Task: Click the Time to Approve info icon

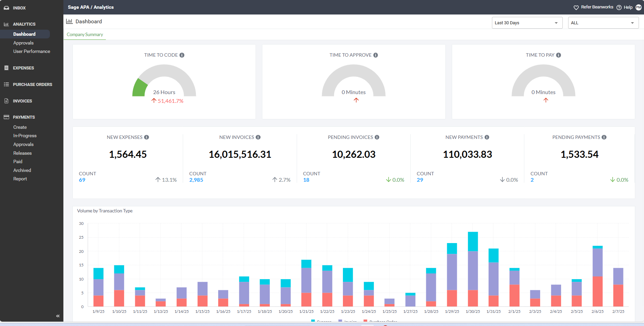Action: point(376,55)
